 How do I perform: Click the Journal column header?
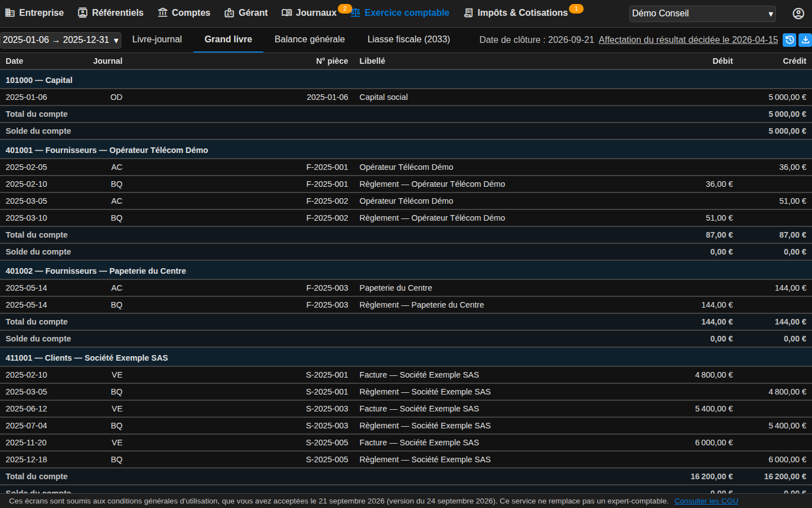108,61
